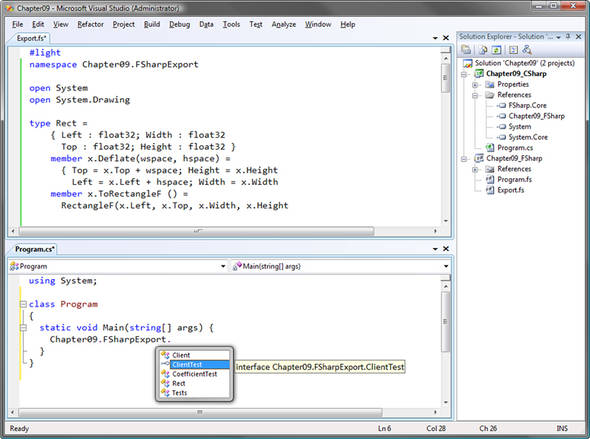Click the green Refresh icon in Solution Explorer
This screenshot has height=439, width=590.
point(497,50)
